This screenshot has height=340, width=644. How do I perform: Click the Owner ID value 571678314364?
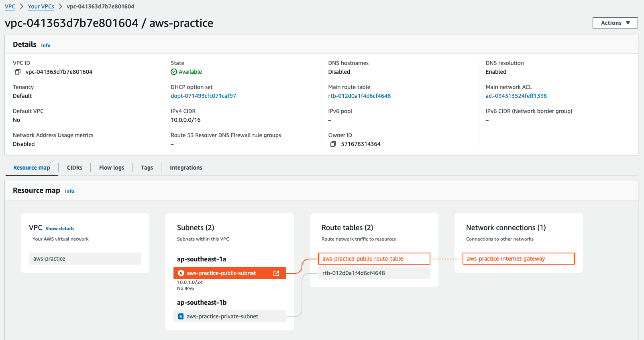tap(361, 144)
